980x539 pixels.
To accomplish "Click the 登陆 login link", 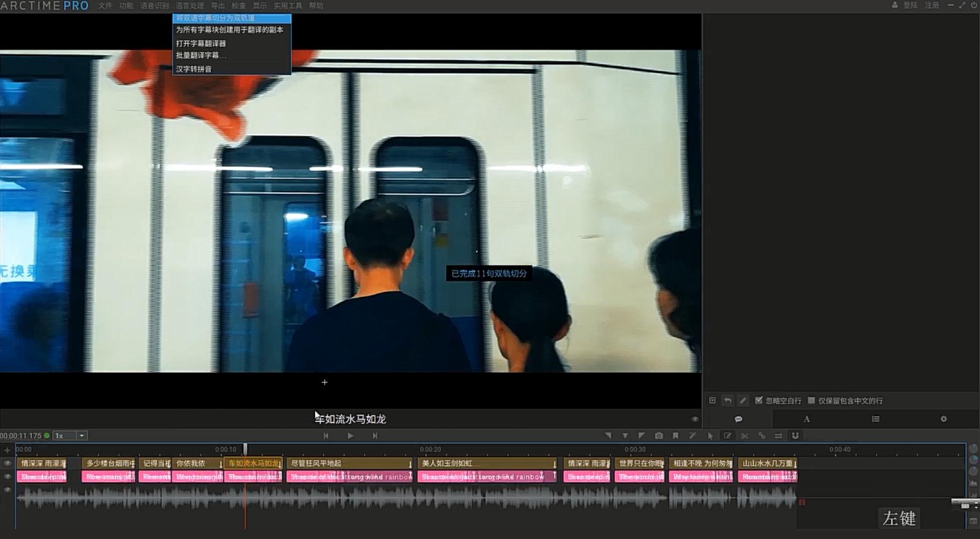I will (910, 5).
